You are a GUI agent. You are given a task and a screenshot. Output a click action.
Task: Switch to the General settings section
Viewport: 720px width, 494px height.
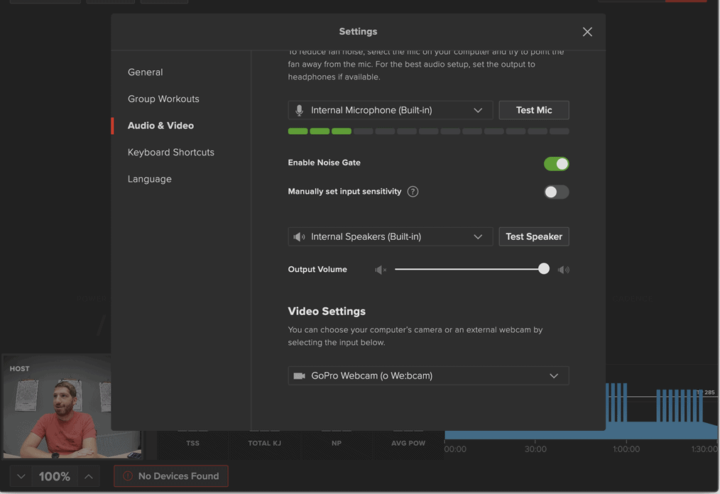click(x=145, y=72)
